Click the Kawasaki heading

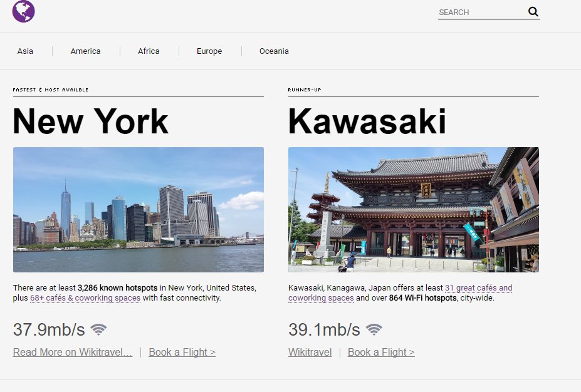(367, 121)
